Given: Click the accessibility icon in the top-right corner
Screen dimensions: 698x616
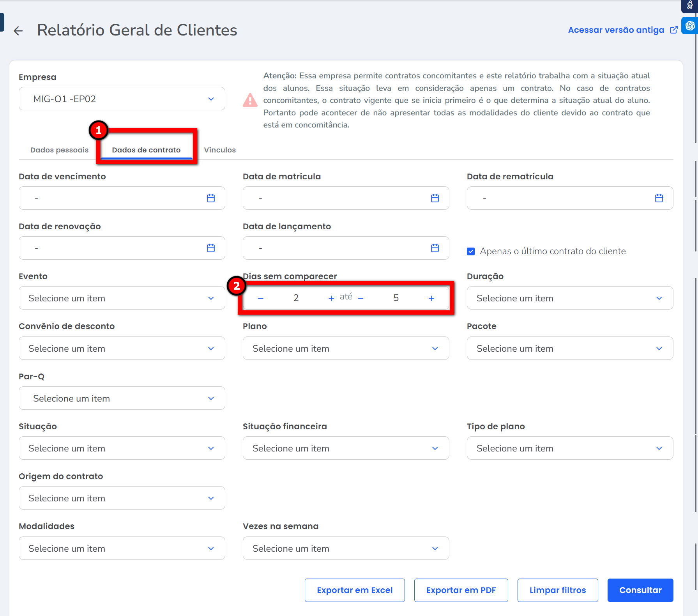Looking at the screenshot, I should click(x=690, y=5).
